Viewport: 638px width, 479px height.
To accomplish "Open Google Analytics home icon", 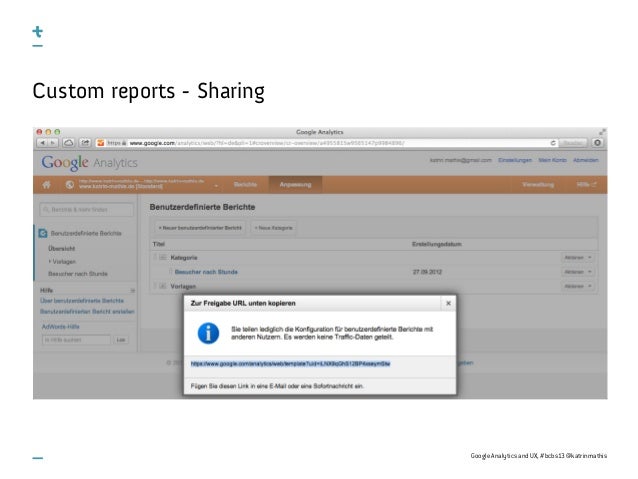I will click(x=46, y=185).
